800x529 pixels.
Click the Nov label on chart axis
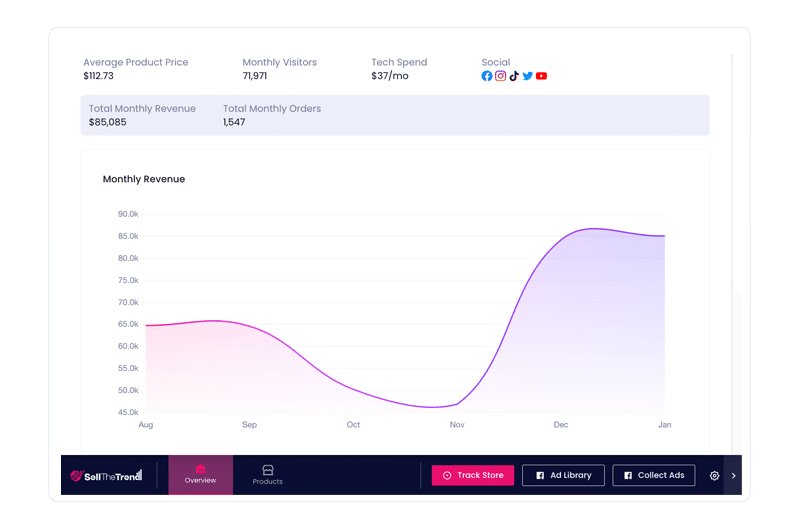coord(457,425)
